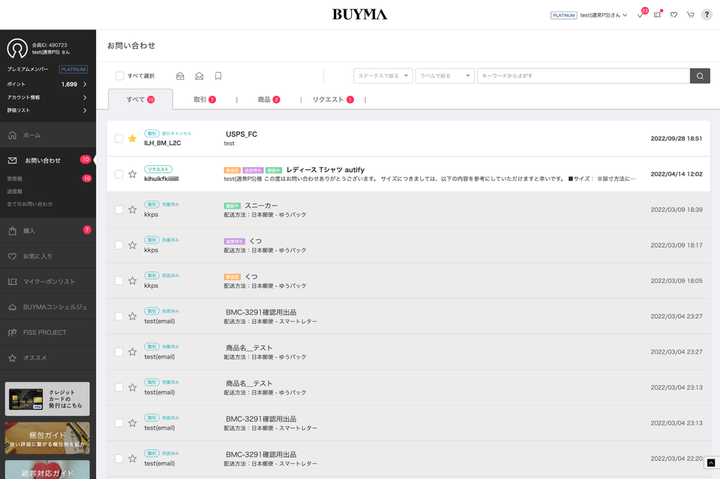Switch to the 商品 tab
The width and height of the screenshot is (720, 479).
[x=269, y=99]
